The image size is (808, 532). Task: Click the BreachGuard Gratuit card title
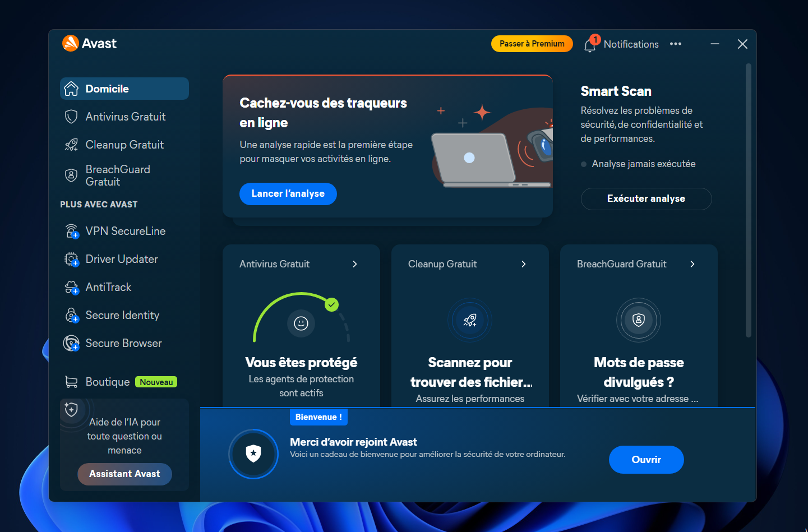click(621, 264)
